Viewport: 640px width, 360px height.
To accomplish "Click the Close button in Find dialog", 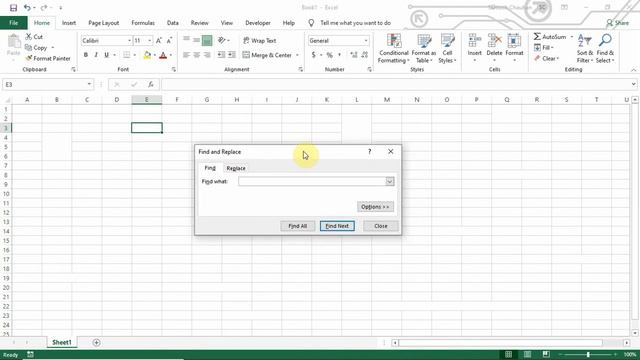I will click(381, 226).
